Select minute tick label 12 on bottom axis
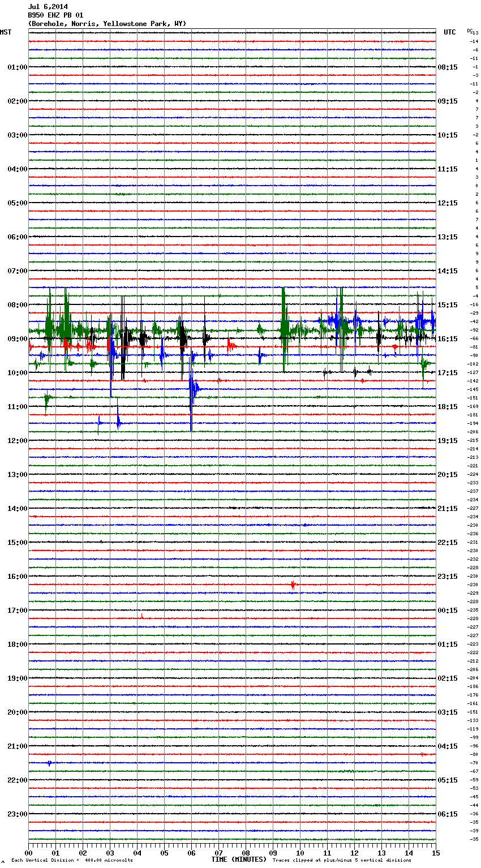Screen dimensions: 481x868 (x=354, y=853)
